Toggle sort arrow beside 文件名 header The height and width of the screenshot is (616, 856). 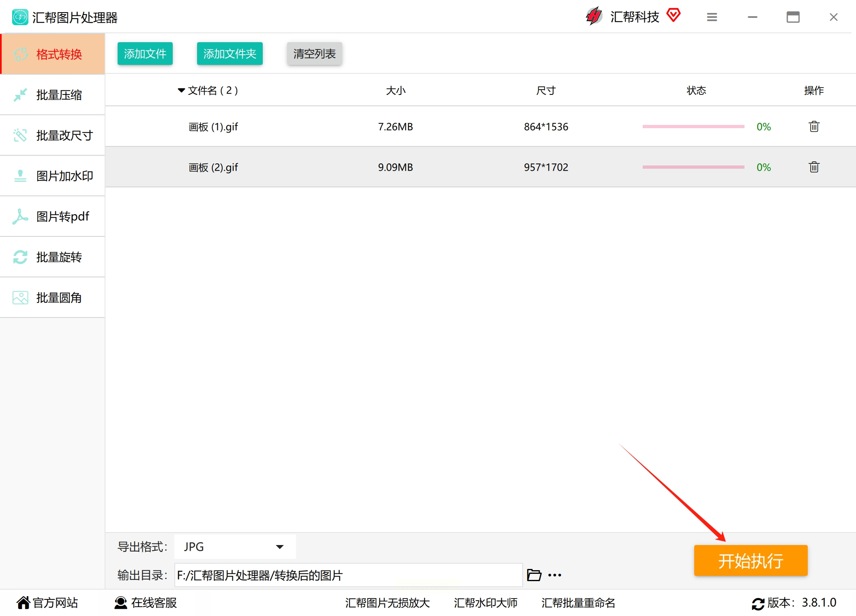[181, 90]
